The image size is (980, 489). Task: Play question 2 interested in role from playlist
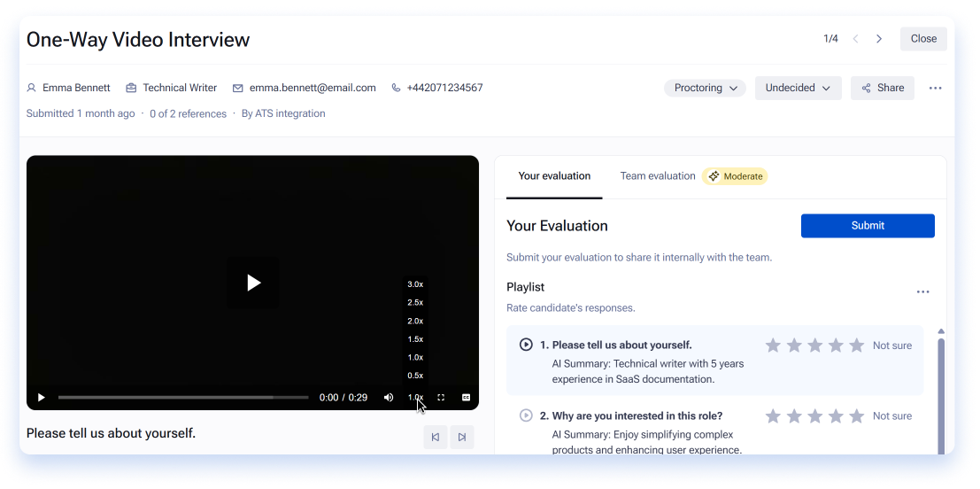point(526,415)
